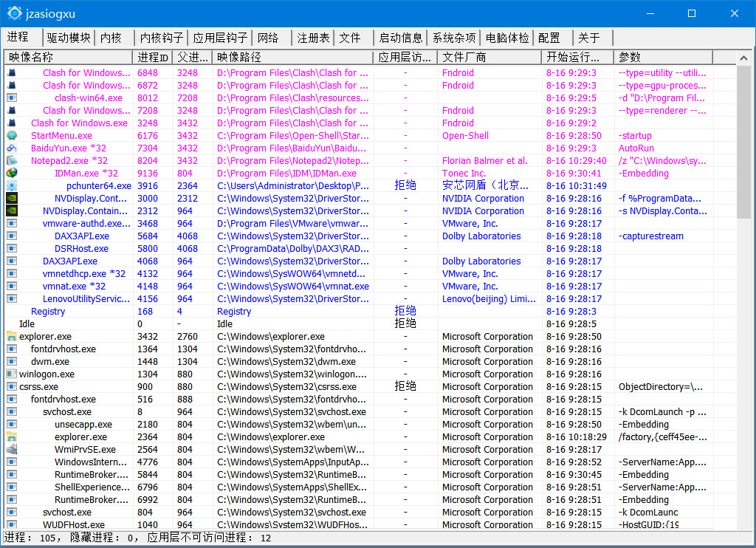756x548 pixels.
Task: Switch to the 电脑体检 tab
Action: click(x=507, y=38)
